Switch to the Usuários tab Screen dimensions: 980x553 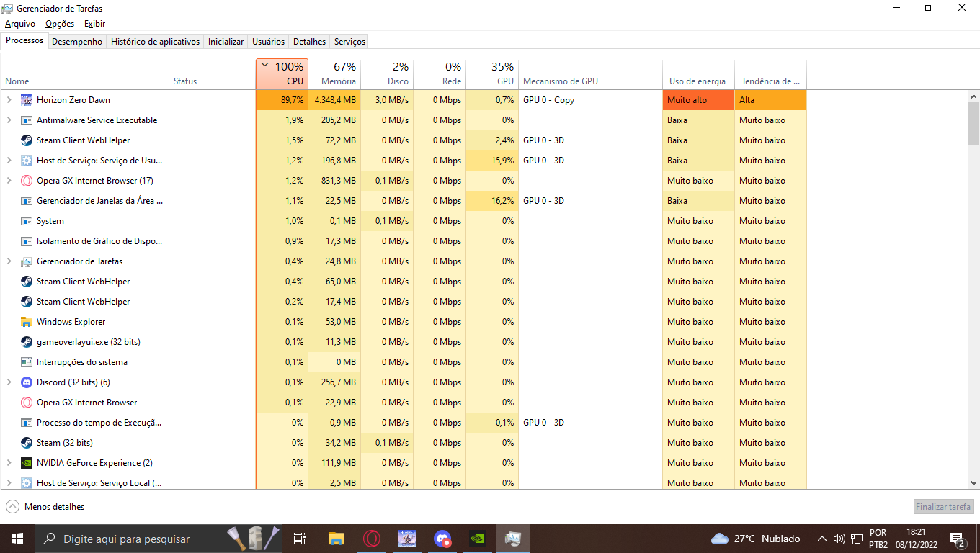268,42
